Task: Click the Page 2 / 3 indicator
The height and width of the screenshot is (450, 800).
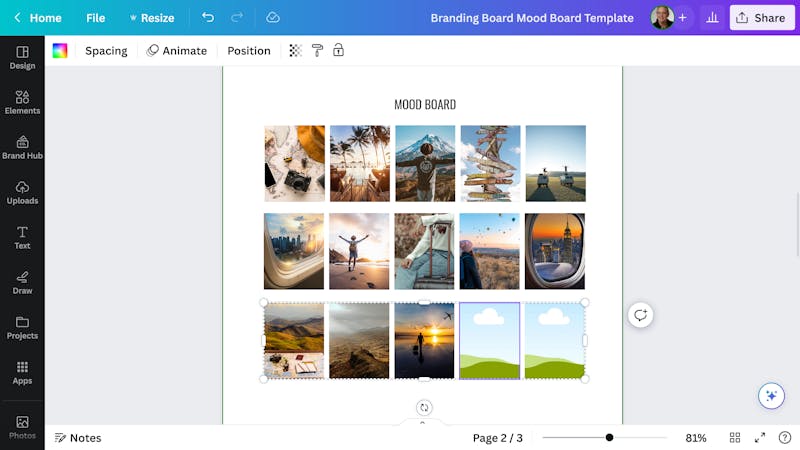Action: (497, 438)
